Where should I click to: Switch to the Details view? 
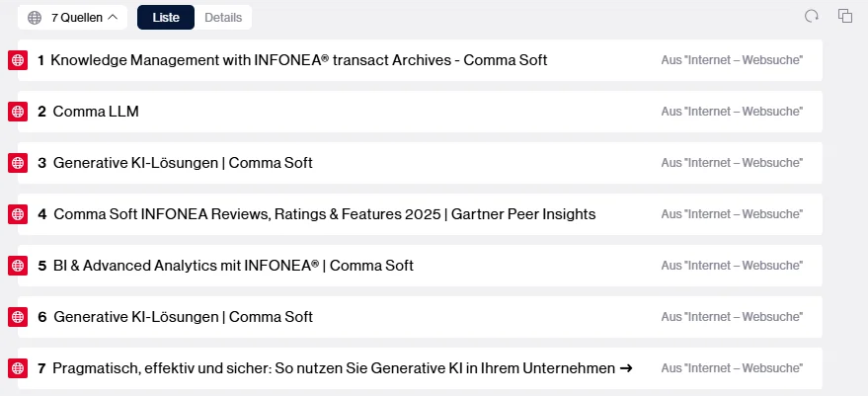[223, 17]
